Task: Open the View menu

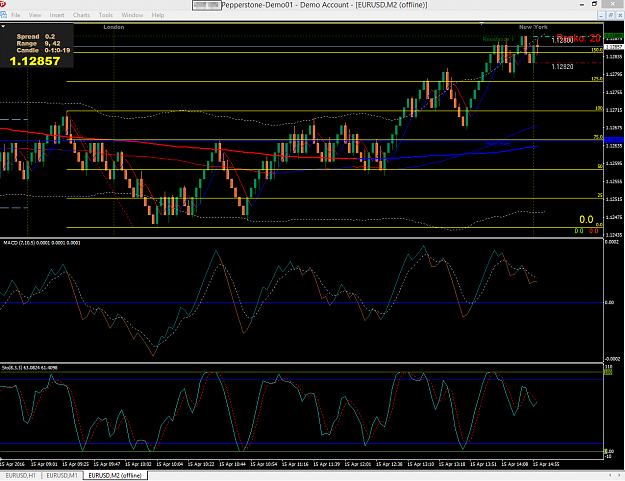Action: pyautogui.click(x=35, y=15)
